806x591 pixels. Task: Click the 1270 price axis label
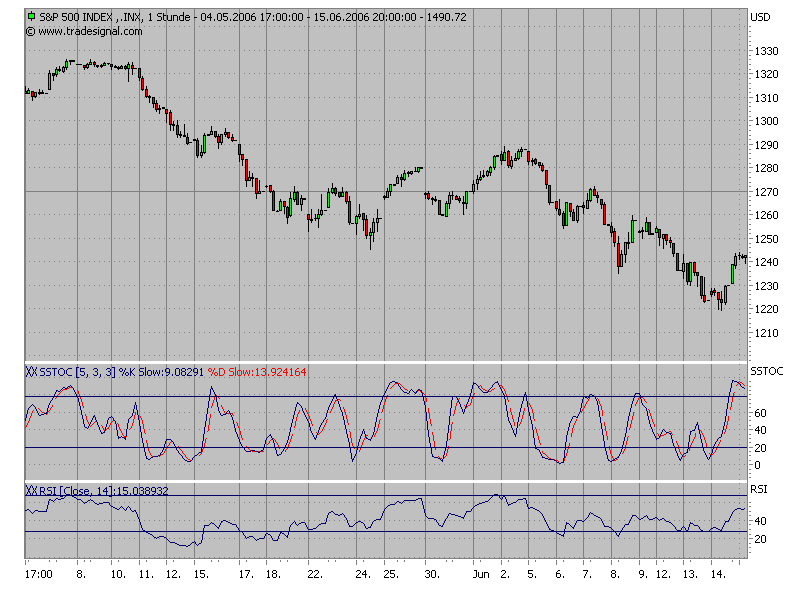(766, 192)
